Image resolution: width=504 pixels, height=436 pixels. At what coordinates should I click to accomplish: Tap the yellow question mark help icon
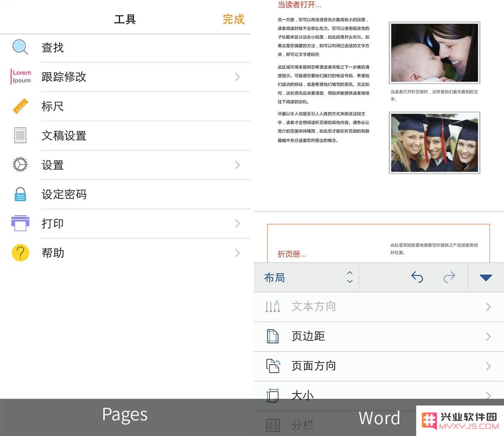[x=20, y=253]
